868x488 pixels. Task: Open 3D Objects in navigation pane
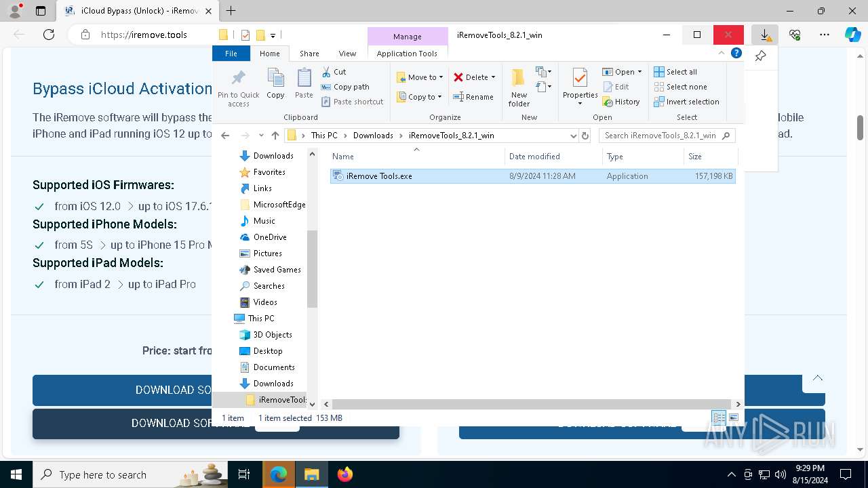(273, 335)
